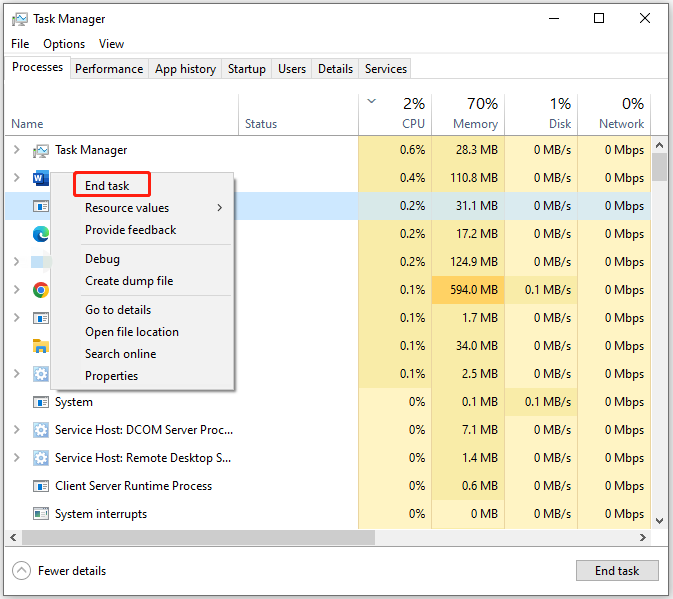Click the System process icon
673x599 pixels.
tap(41, 402)
